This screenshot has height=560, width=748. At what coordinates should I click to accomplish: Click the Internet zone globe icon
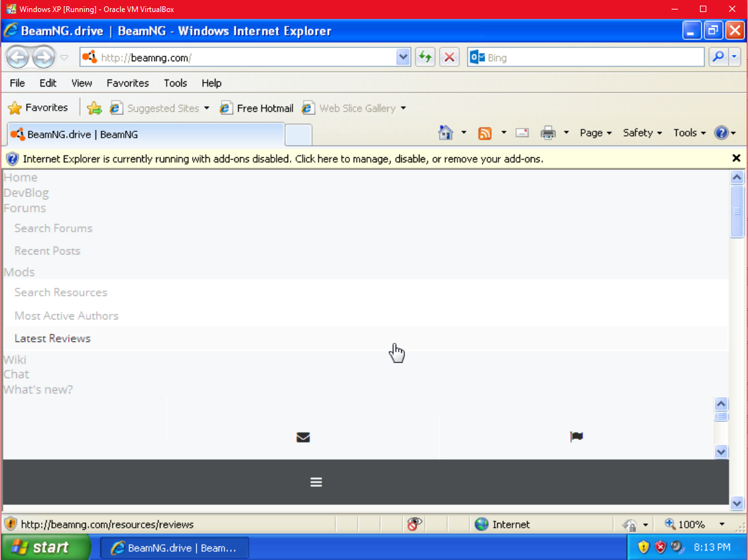[481, 524]
